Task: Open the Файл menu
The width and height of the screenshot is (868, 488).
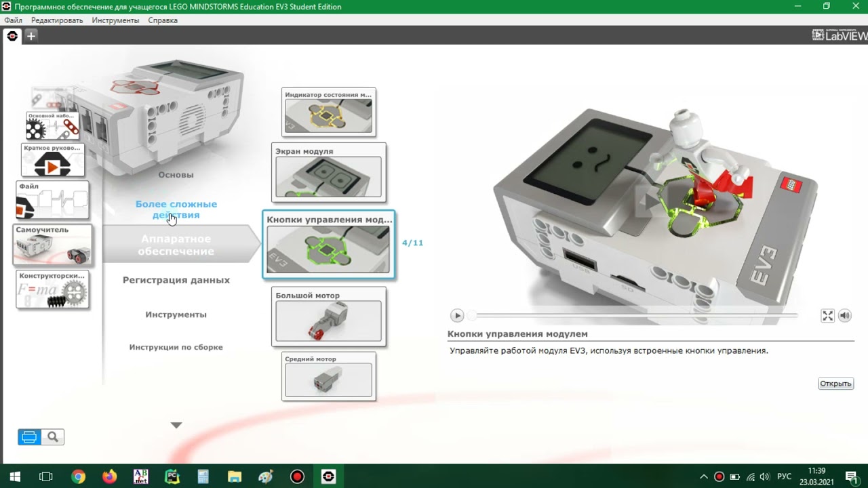Action: (13, 20)
